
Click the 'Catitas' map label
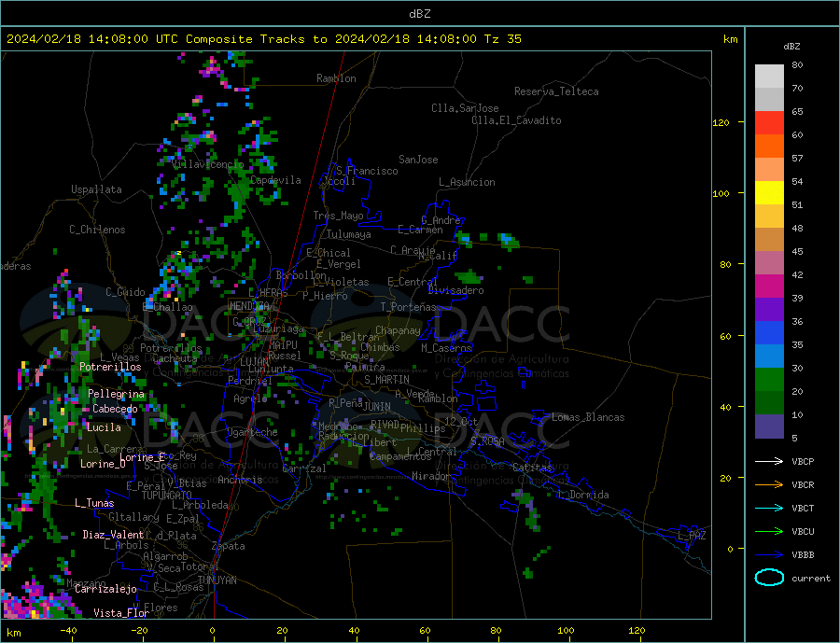pos(532,468)
